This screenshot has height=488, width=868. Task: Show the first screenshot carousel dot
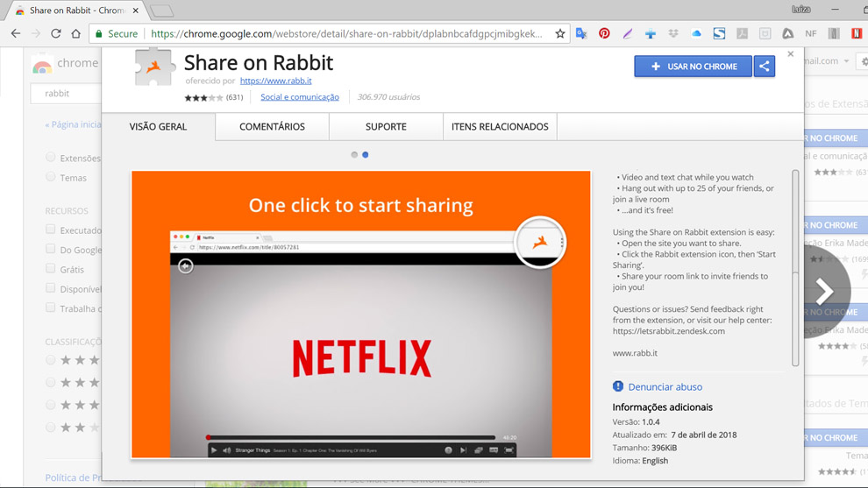354,155
